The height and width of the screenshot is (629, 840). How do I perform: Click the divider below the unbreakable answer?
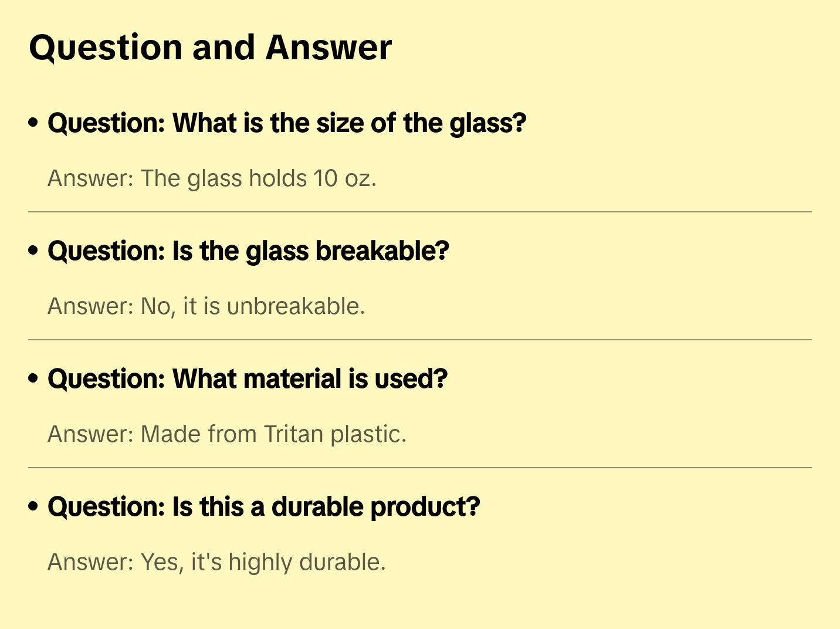click(420, 340)
